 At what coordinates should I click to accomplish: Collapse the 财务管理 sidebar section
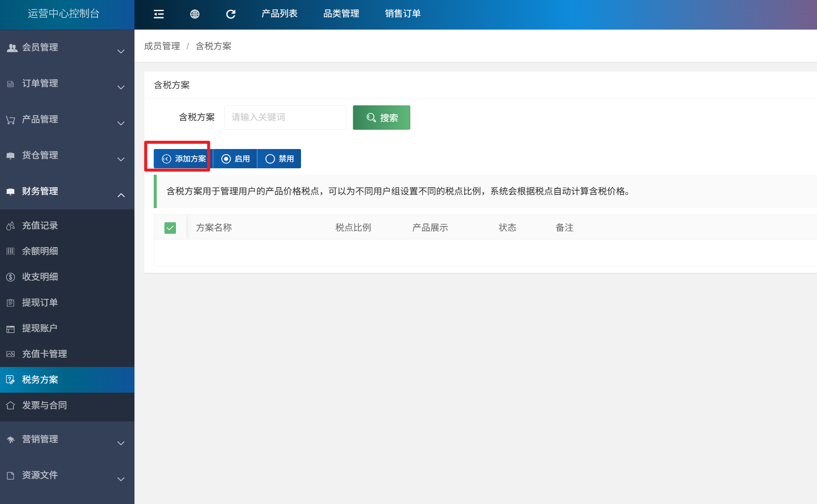coord(67,191)
